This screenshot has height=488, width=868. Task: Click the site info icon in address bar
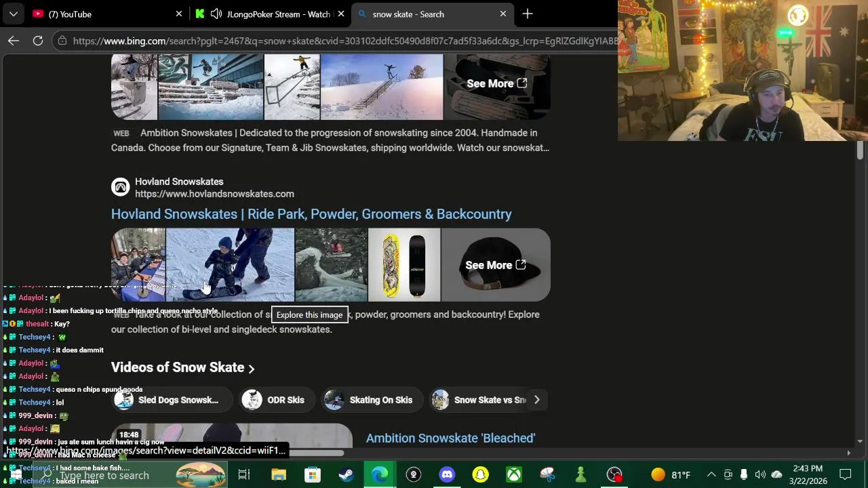pyautogui.click(x=62, y=41)
